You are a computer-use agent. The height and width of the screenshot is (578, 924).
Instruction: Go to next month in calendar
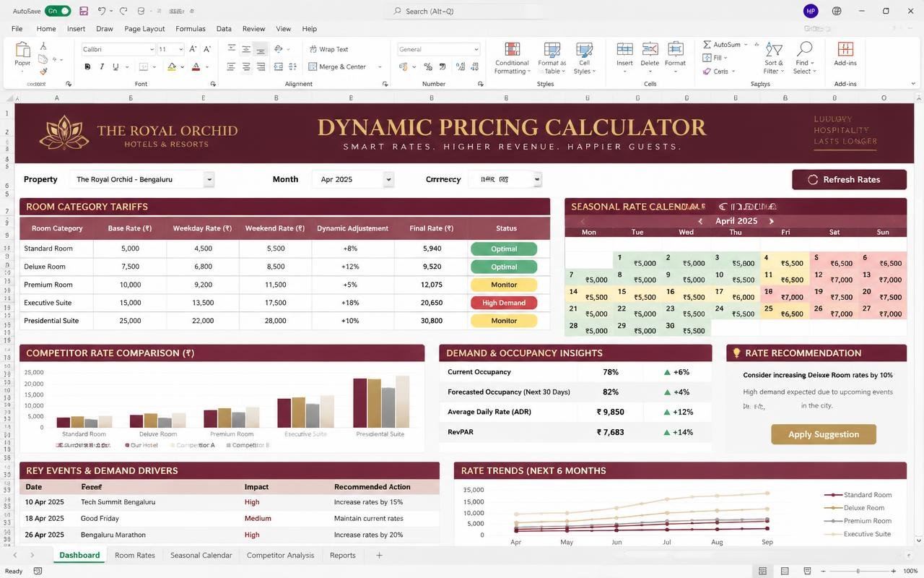pyautogui.click(x=771, y=221)
